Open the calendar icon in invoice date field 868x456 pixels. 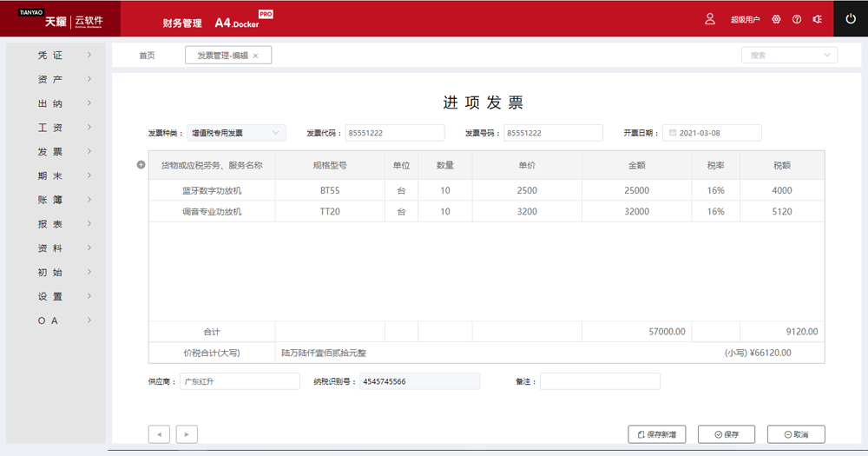pyautogui.click(x=671, y=133)
